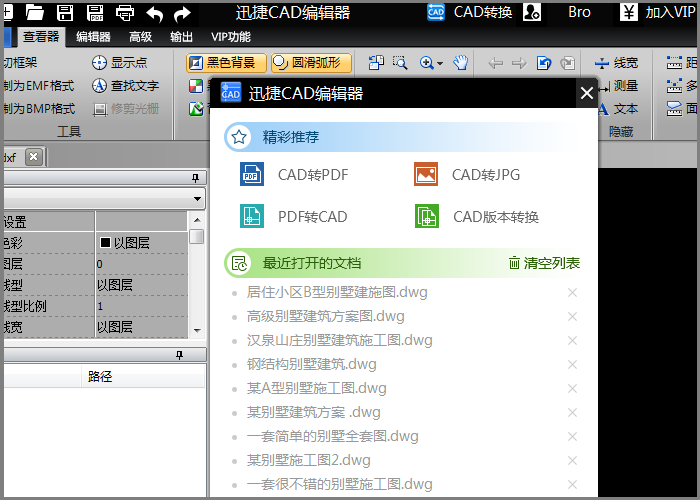The height and width of the screenshot is (500, 700).
Task: Switch to the 编辑器 tab
Action: [93, 37]
